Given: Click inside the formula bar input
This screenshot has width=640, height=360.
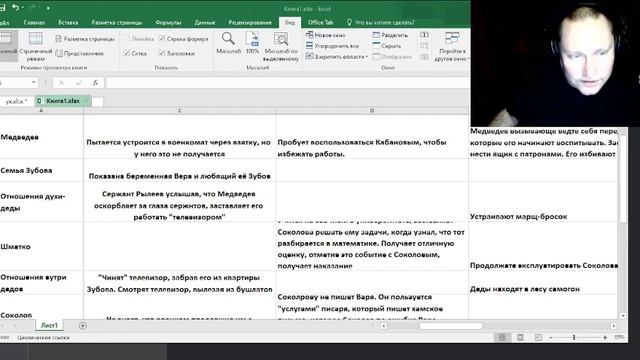Looking at the screenshot, I should (288, 83).
